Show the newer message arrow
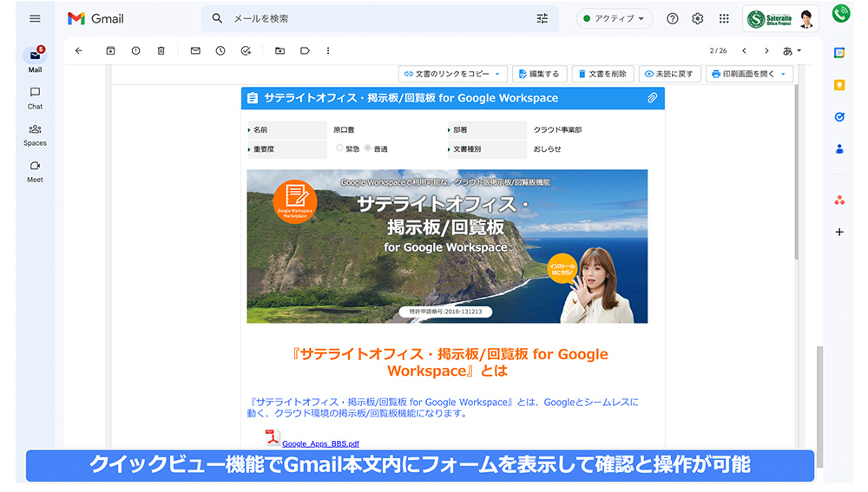 pyautogui.click(x=744, y=50)
